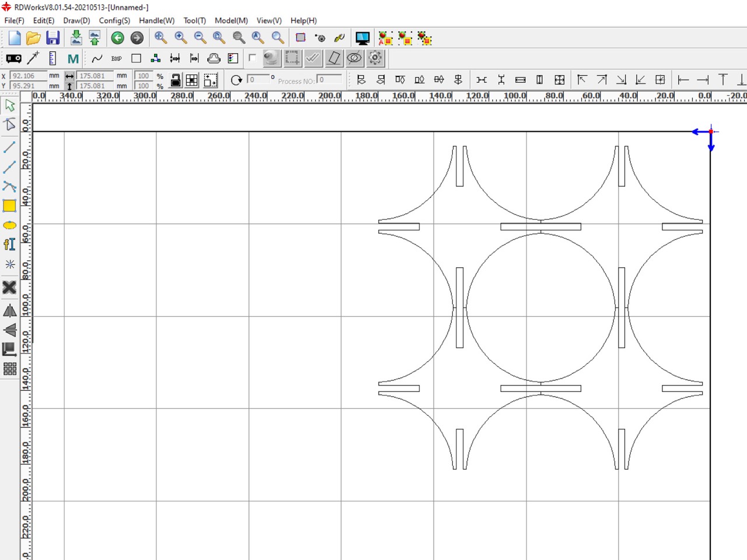Open the BMP import tool

(x=117, y=58)
